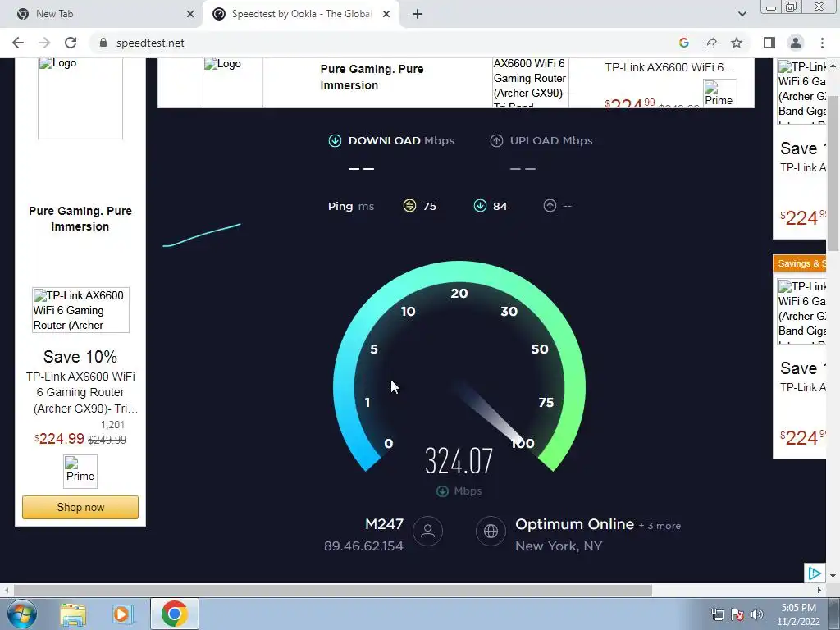Launch the media player taskbar icon
The width and height of the screenshot is (840, 630).
pos(121,614)
